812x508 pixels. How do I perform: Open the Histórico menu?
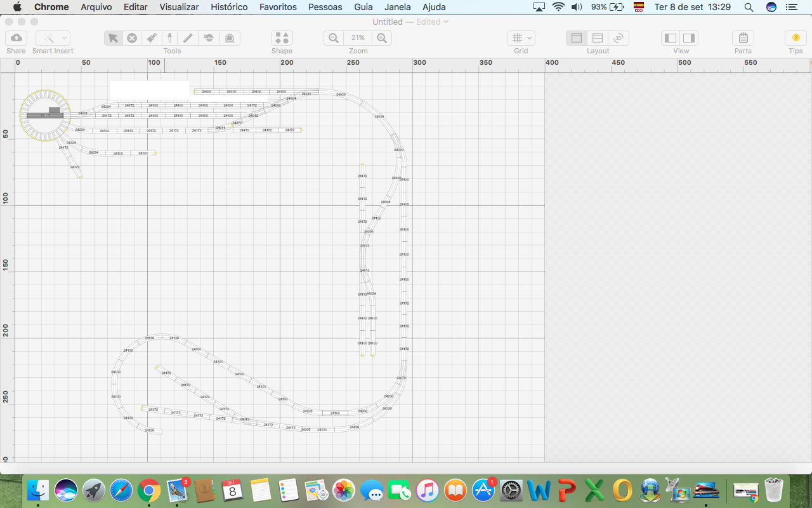[x=229, y=7]
